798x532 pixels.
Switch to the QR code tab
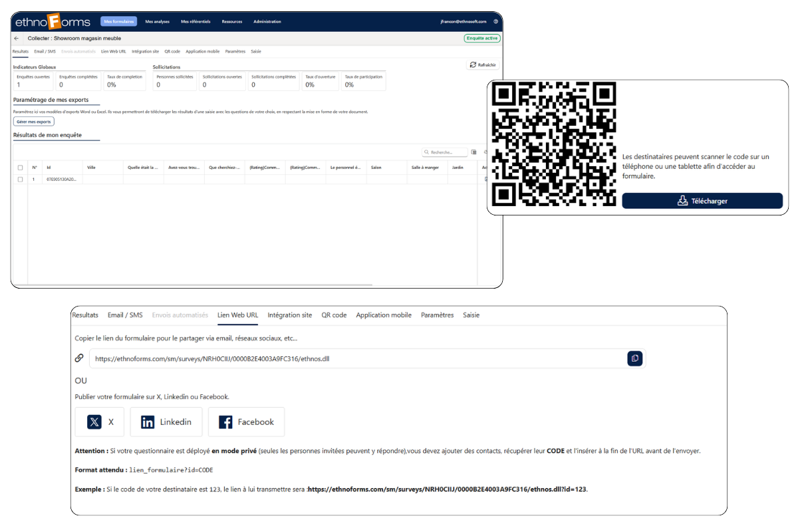[334, 315]
